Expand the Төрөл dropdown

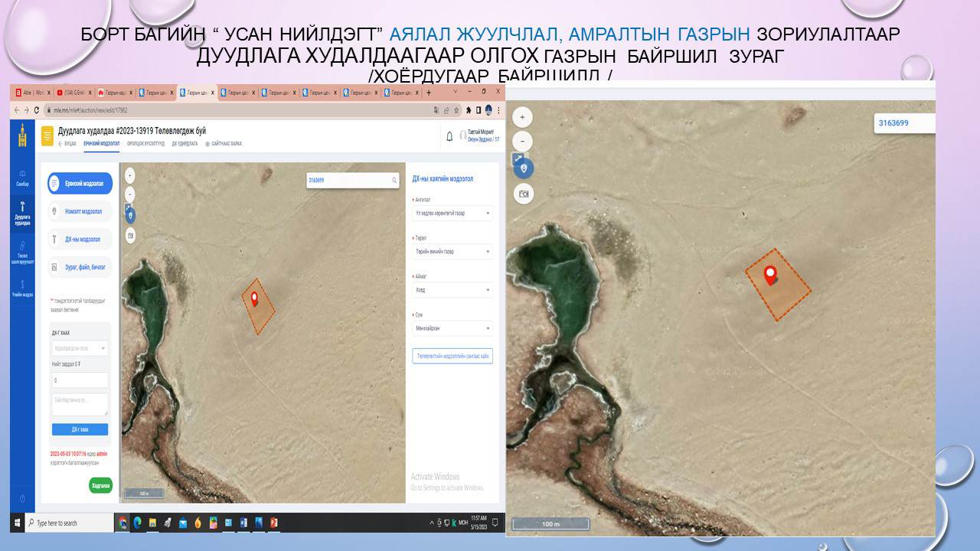[x=452, y=251]
